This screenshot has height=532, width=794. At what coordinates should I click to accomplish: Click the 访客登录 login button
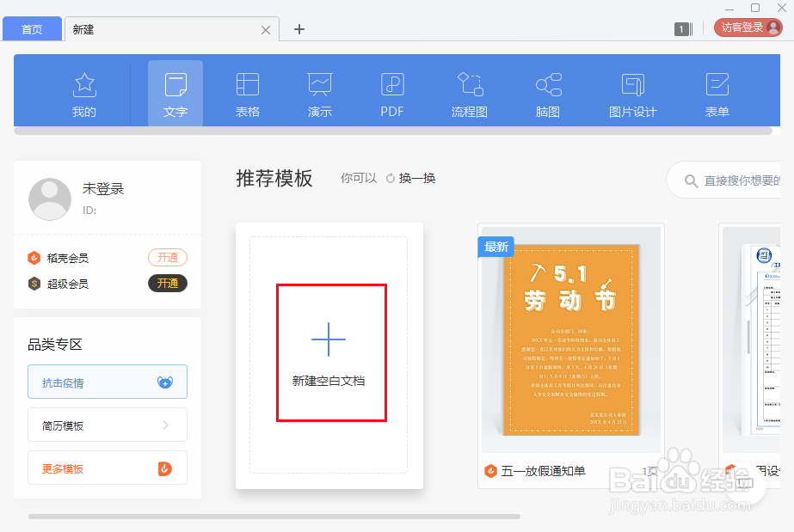[748, 28]
